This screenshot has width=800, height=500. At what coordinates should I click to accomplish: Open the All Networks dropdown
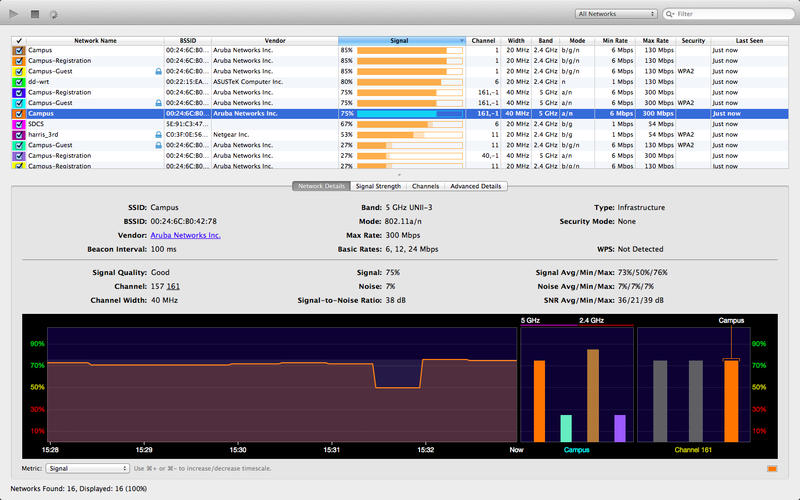[615, 15]
